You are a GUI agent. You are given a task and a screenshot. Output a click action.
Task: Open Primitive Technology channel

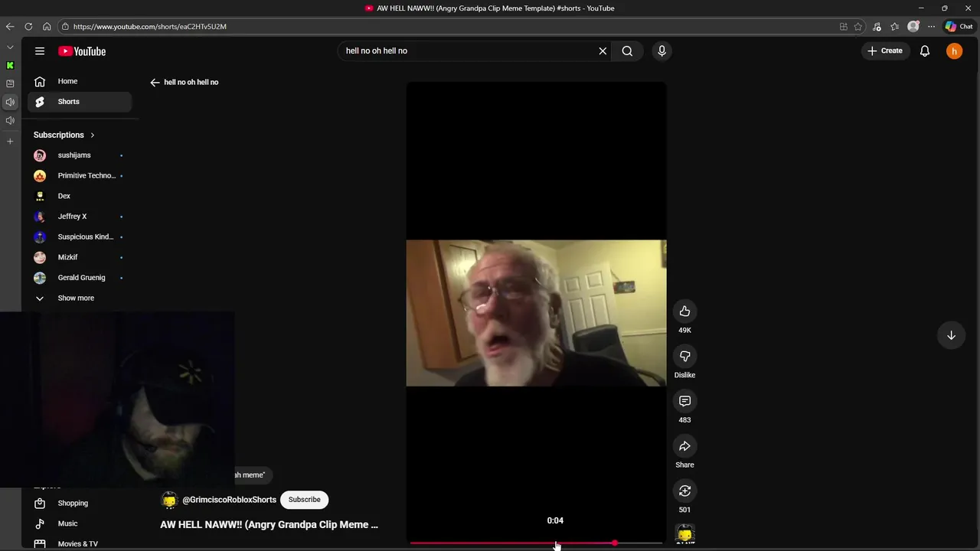pyautogui.click(x=80, y=176)
